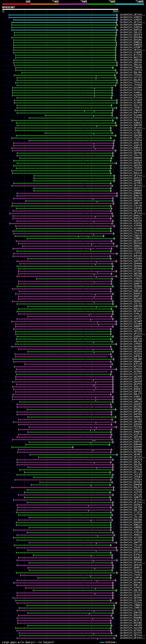
Task: Select the UniRef100_B7ZYM9 label
Action: point(131,55)
